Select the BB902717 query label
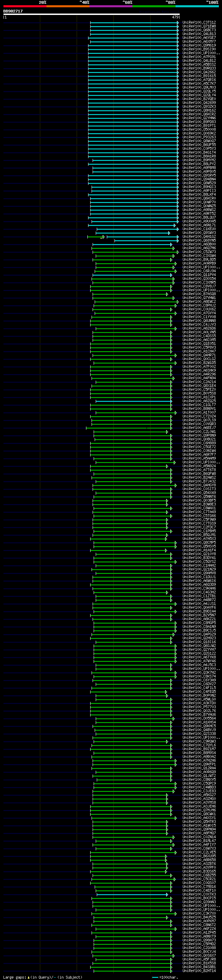The height and width of the screenshot is (980, 222). (13, 11)
